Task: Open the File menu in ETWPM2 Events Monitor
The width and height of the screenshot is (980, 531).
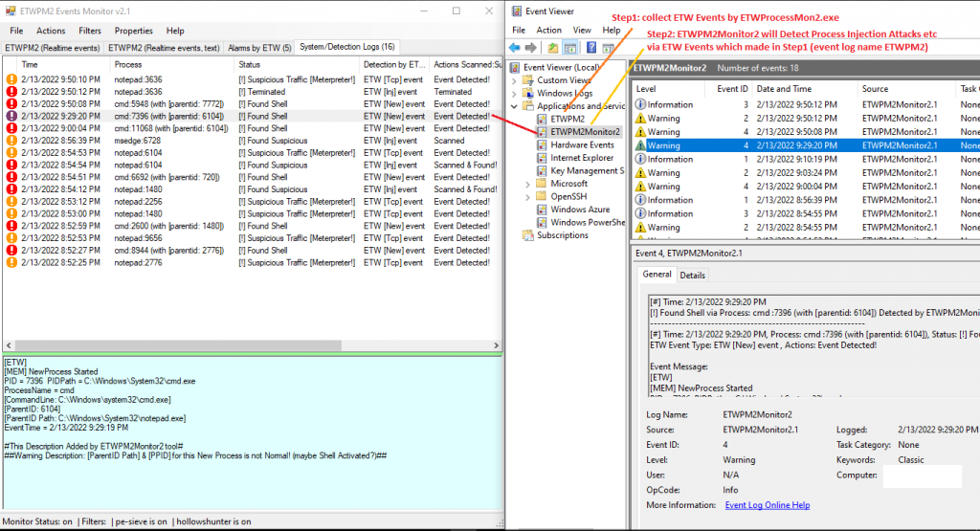Action: 16,31
